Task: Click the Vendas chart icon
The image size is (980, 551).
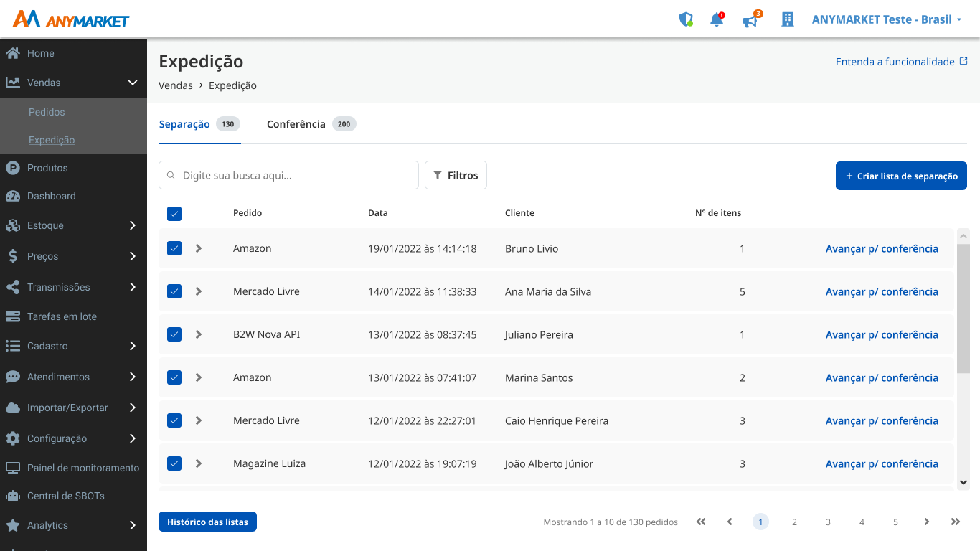Action: click(x=12, y=83)
